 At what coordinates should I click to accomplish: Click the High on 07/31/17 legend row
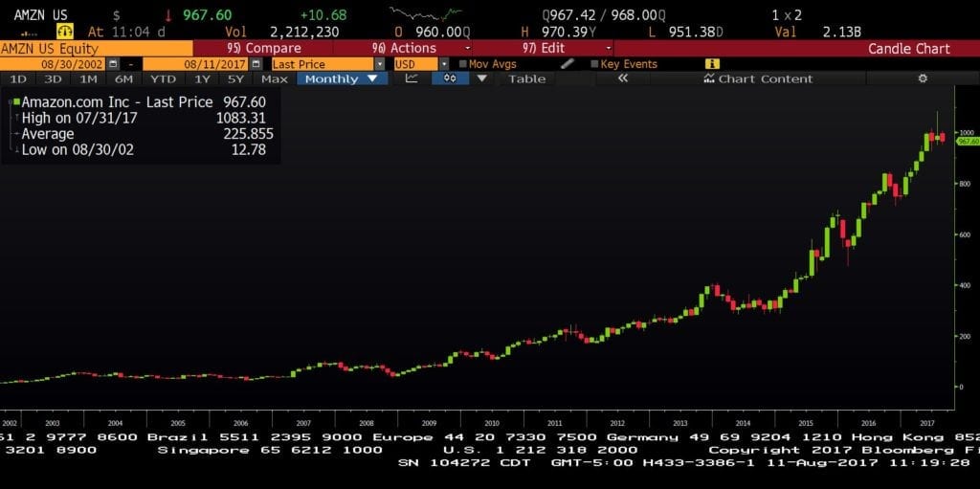point(144,118)
